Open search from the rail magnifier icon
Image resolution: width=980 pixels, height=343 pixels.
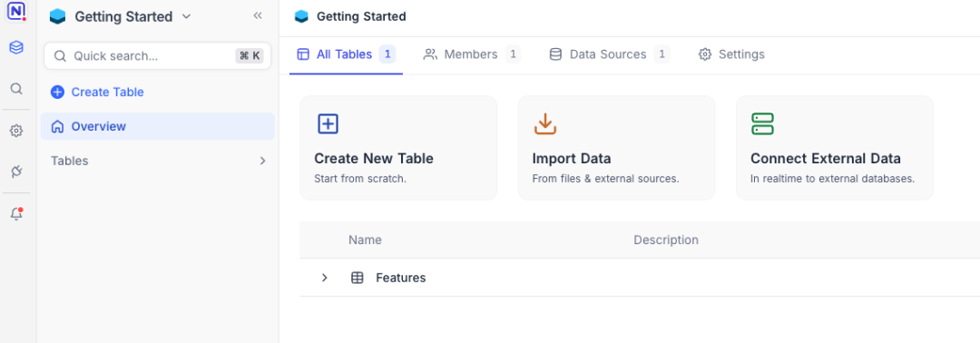(17, 89)
